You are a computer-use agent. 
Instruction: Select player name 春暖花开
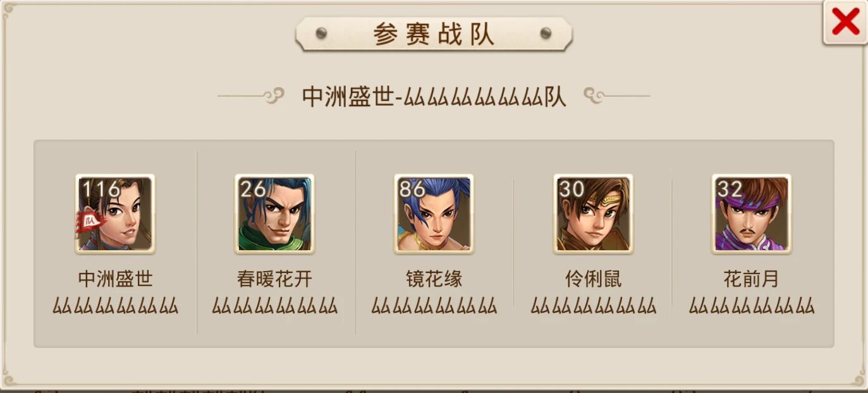(274, 279)
